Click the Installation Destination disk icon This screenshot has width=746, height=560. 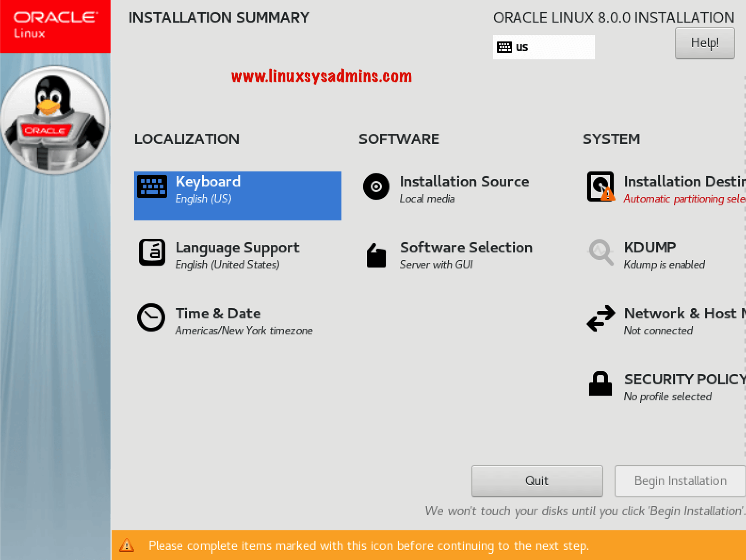tap(601, 187)
